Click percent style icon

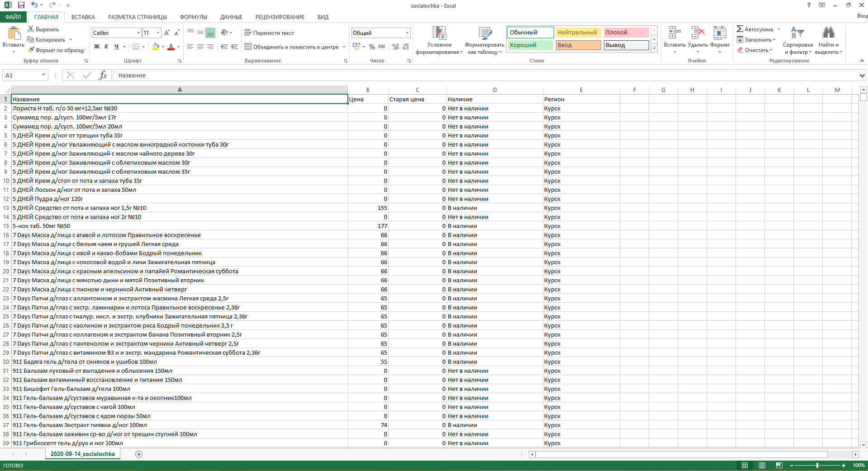(372, 47)
